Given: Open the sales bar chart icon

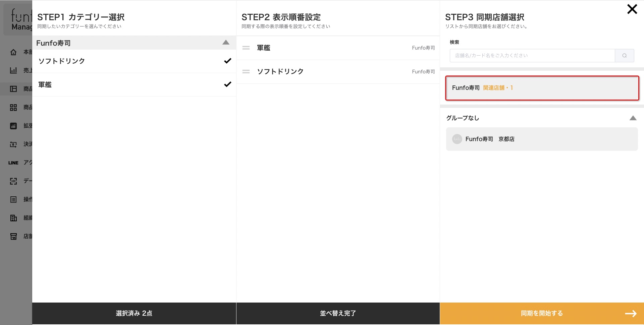Looking at the screenshot, I should (x=13, y=70).
